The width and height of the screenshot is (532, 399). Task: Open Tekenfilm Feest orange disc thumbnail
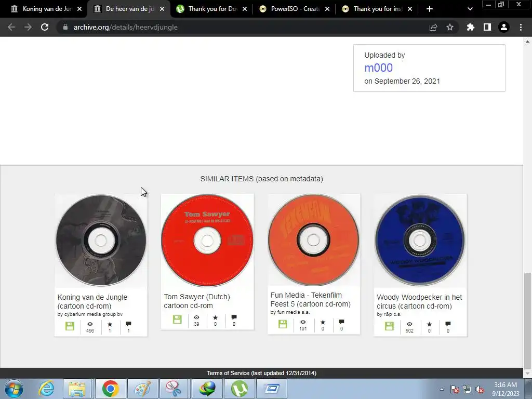[x=313, y=240]
